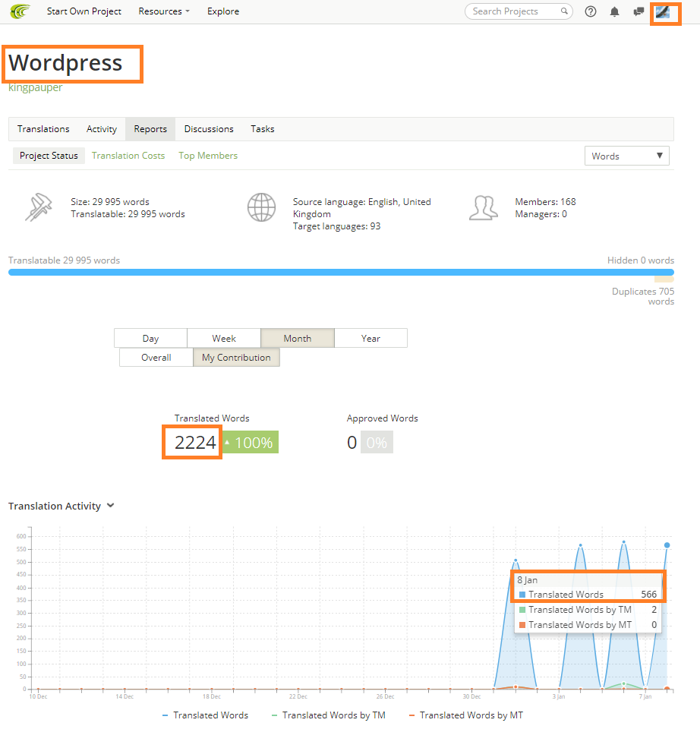Click the search magnifier icon
700x748 pixels.
point(564,11)
